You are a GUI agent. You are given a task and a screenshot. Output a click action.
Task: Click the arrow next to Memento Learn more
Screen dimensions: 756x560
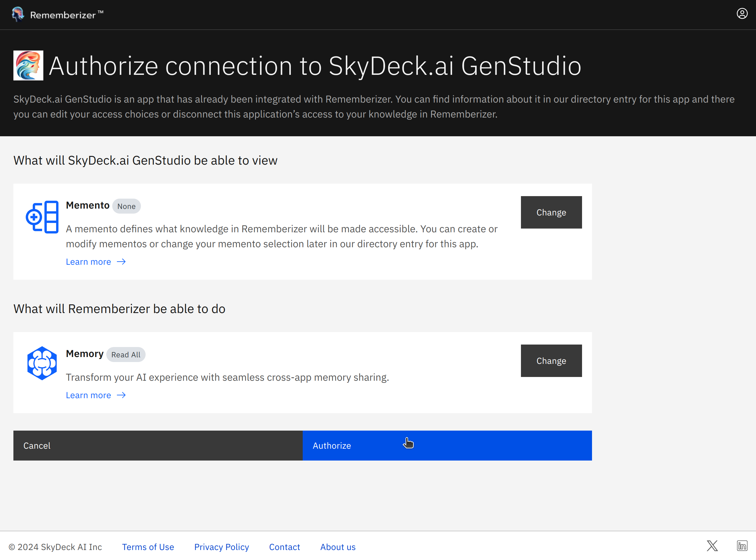[121, 262]
